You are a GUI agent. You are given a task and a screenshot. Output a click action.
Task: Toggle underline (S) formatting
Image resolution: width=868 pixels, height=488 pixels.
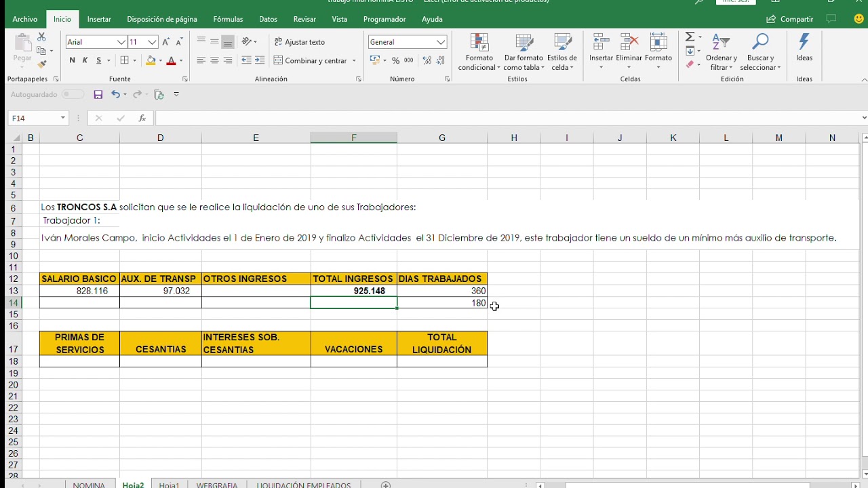pyautogui.click(x=98, y=60)
